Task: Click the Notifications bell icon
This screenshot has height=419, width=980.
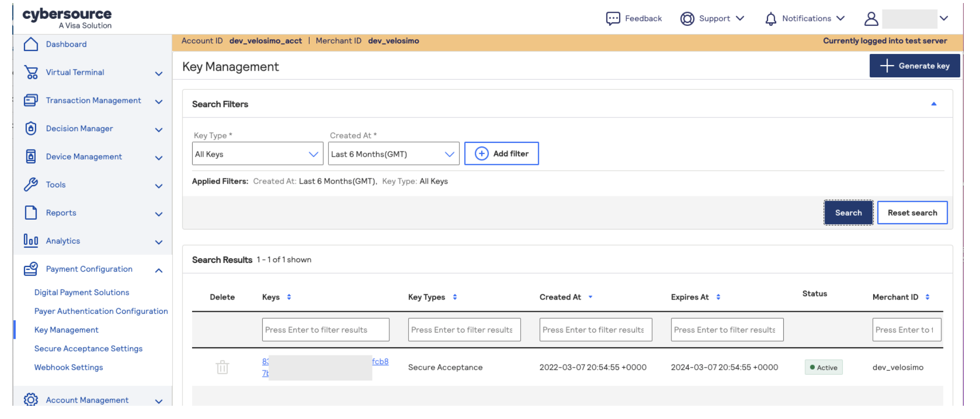Action: tap(771, 19)
